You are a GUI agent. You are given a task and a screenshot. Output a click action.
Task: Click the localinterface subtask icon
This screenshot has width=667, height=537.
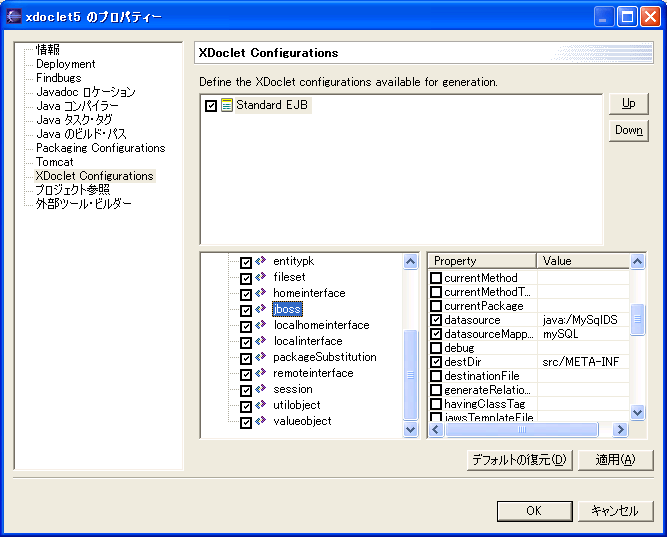(261, 341)
